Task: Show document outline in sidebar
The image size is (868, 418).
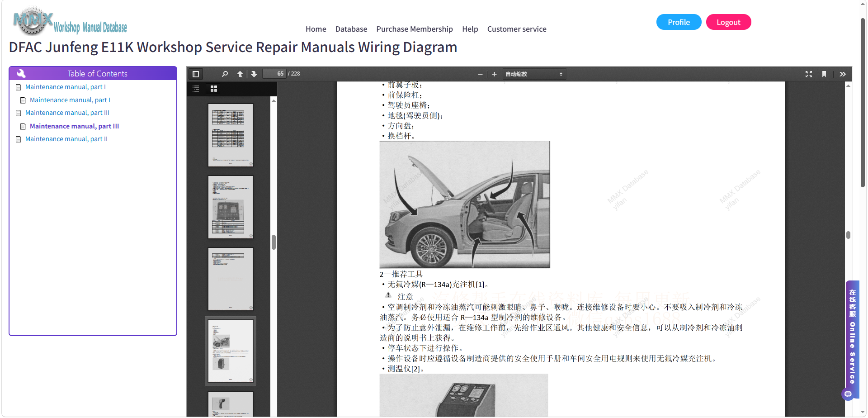Action: pos(196,89)
